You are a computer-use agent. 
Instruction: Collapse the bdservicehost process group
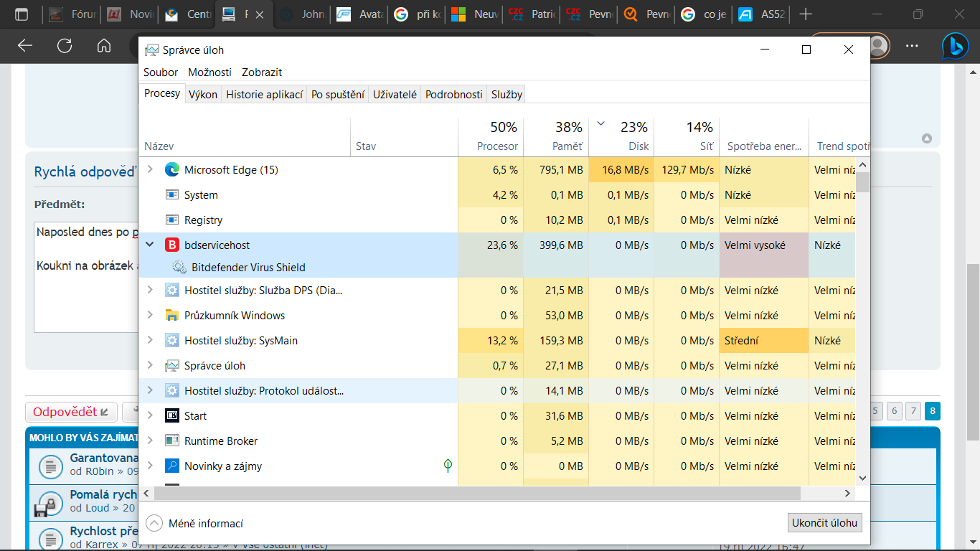point(150,245)
